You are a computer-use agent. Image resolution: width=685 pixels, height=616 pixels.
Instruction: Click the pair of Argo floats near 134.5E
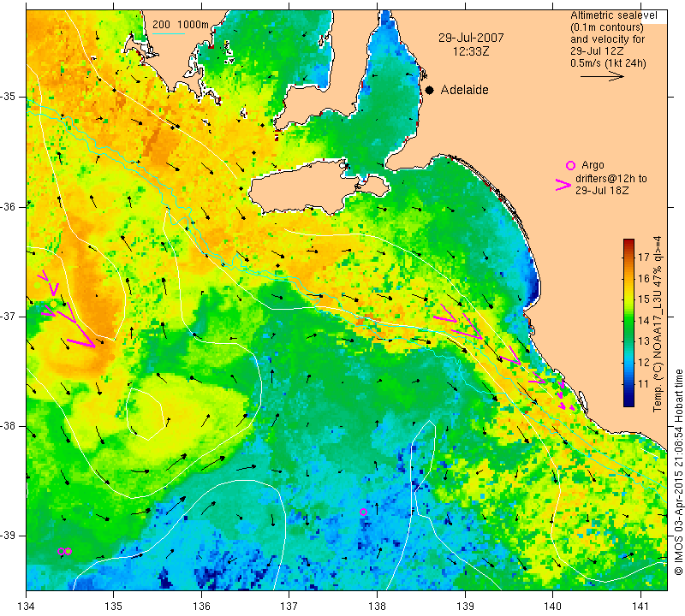(65, 551)
